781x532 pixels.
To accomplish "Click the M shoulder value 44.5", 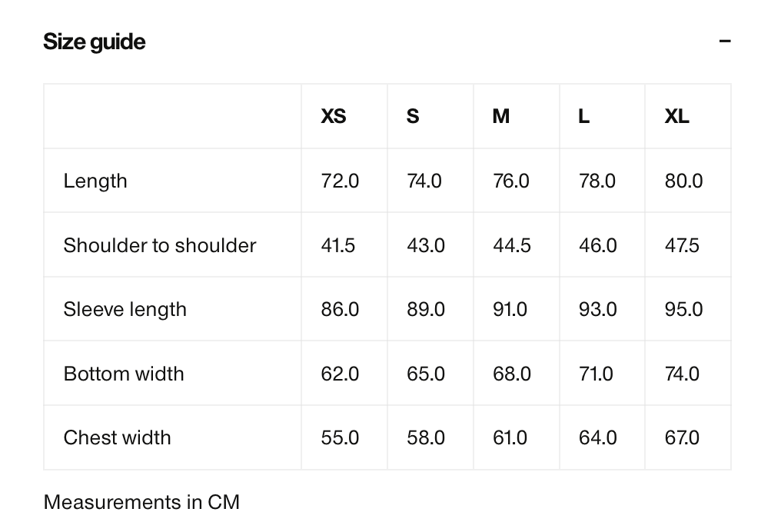I will click(x=511, y=245).
